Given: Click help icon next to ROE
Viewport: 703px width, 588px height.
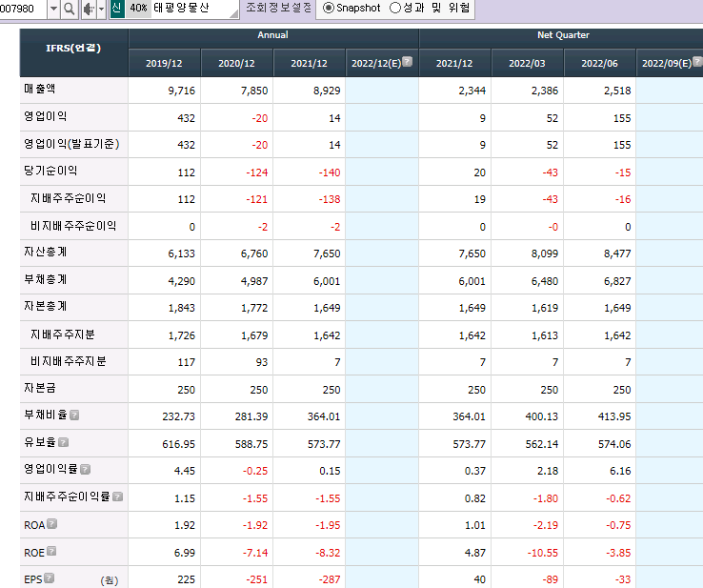Looking at the screenshot, I should coord(51,551).
